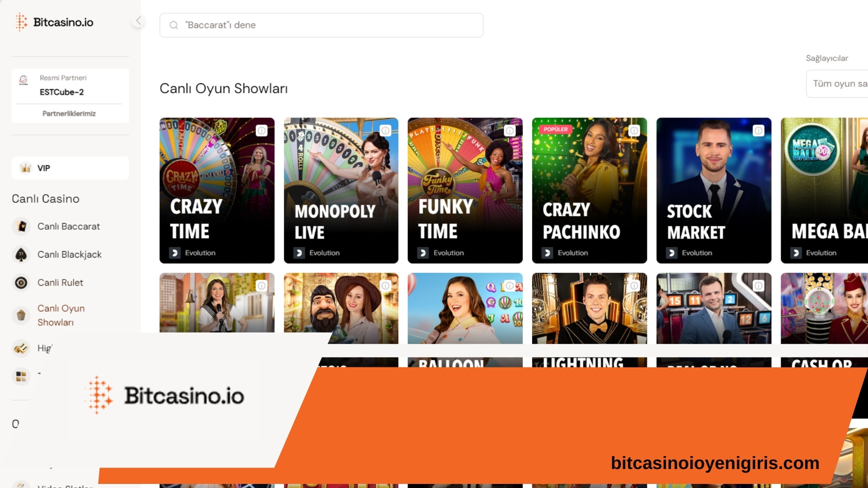Viewport: 868px width, 488px height.
Task: Click the dice icon below Canlı Oyun Showları
Action: [x=21, y=348]
